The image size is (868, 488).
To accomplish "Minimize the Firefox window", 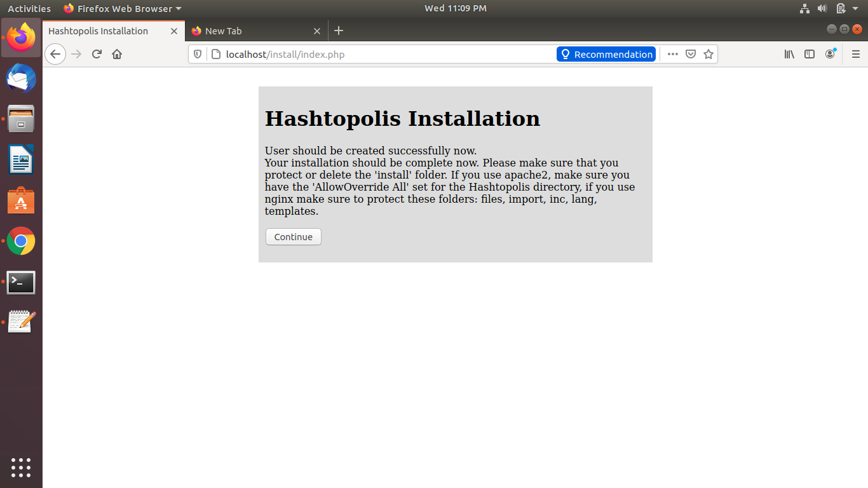I will pos(831,29).
